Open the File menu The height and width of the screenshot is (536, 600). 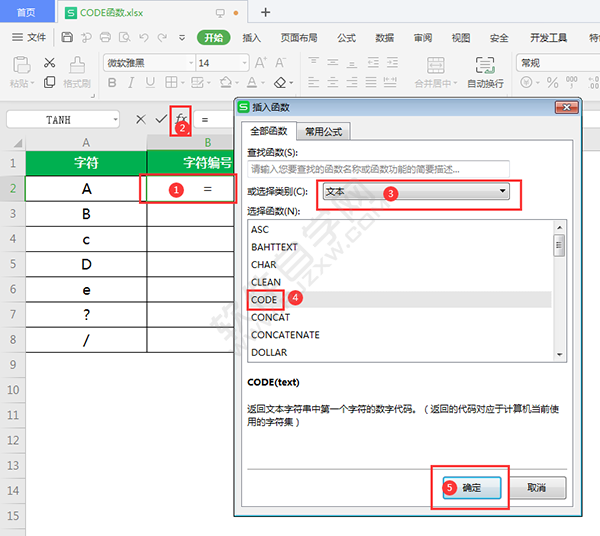coord(29,37)
